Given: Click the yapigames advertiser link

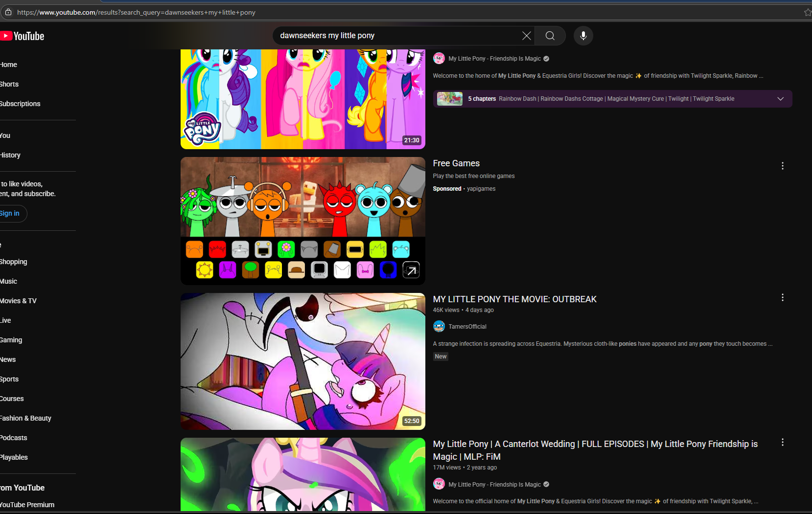Looking at the screenshot, I should (x=481, y=189).
